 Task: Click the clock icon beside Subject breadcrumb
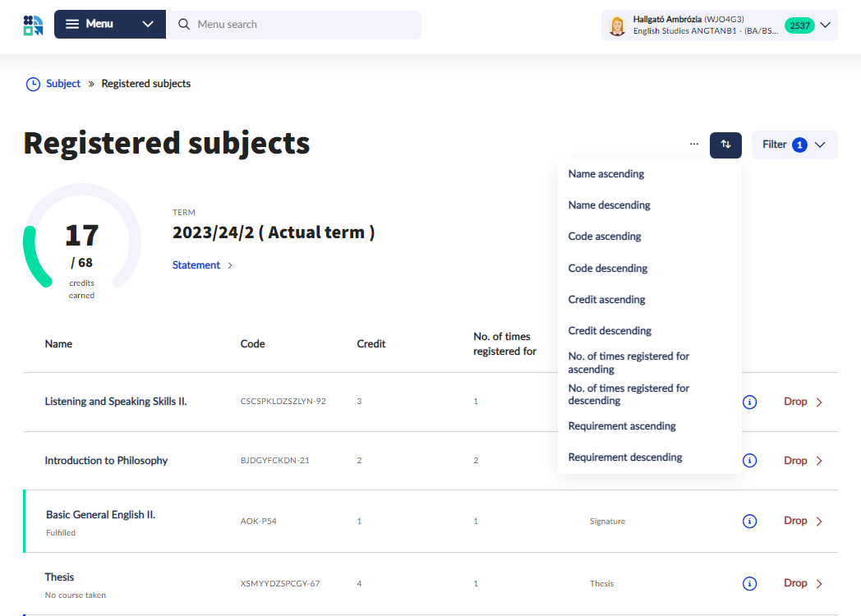point(33,84)
